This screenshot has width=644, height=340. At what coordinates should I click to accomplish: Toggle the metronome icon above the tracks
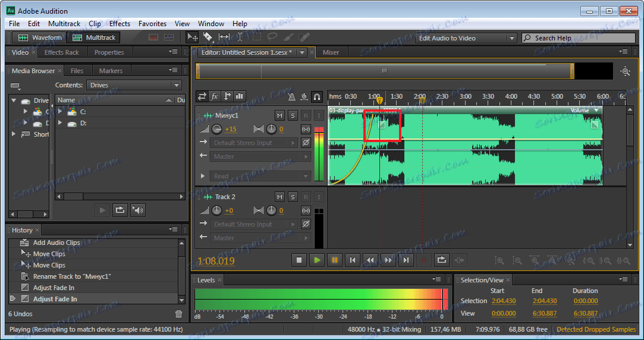click(x=291, y=96)
